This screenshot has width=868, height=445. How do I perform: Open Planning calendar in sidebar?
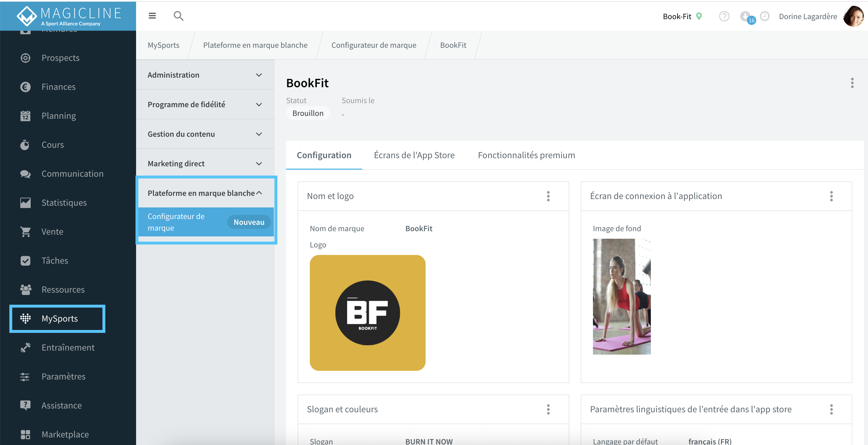point(25,116)
